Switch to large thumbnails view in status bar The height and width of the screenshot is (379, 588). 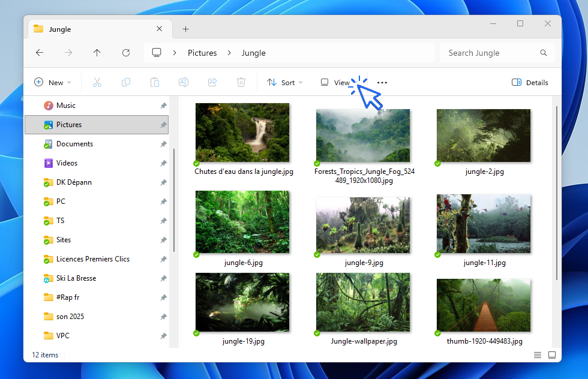551,355
